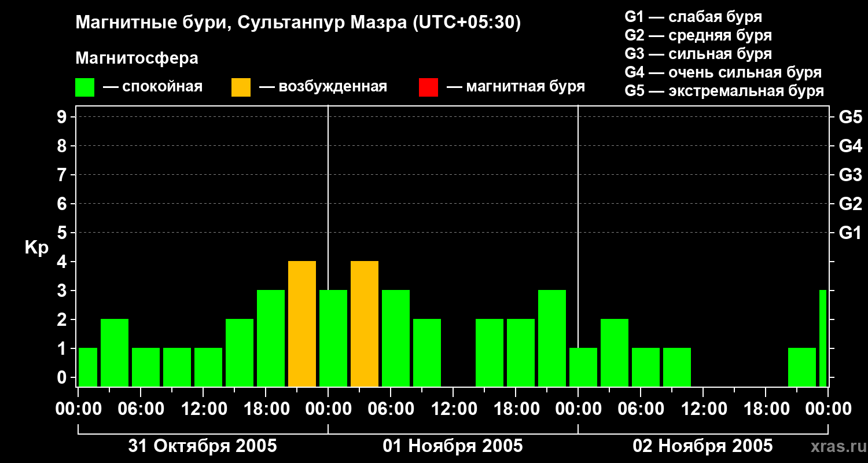The image size is (868, 463).
Task: Click the right-axis «G5» level label
Action: point(851,117)
